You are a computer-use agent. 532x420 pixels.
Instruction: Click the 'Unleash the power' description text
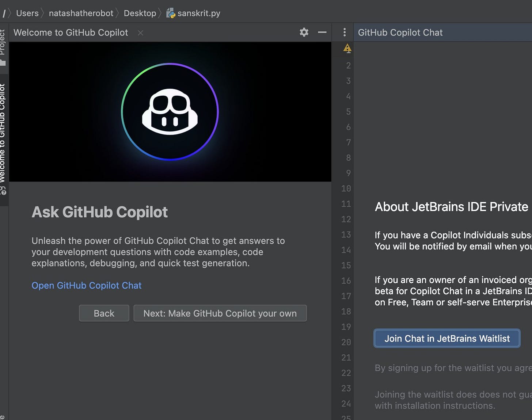pyautogui.click(x=158, y=252)
